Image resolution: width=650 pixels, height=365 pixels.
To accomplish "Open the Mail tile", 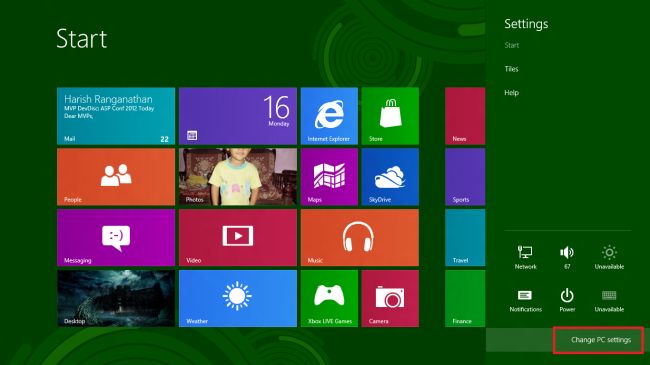I will [x=116, y=116].
